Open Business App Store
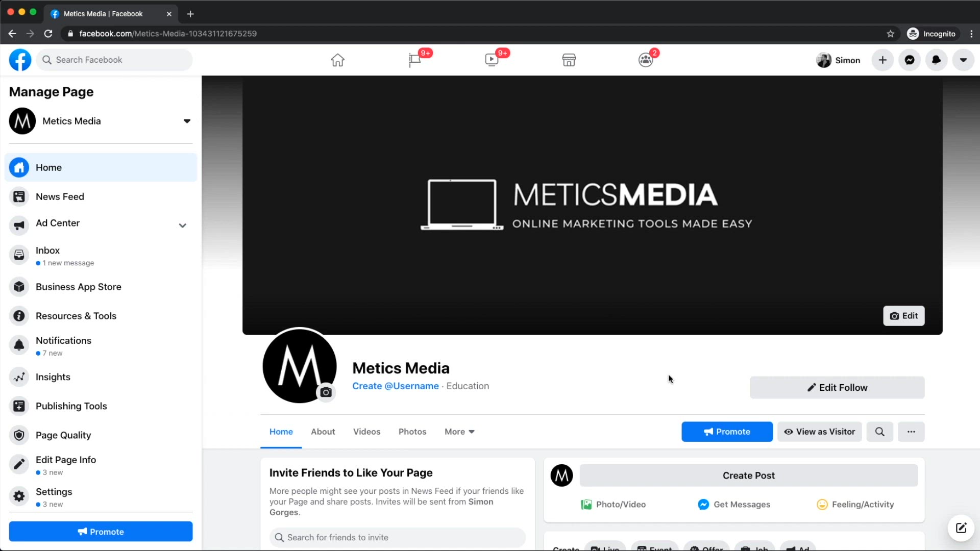The height and width of the screenshot is (551, 980). 101,287
